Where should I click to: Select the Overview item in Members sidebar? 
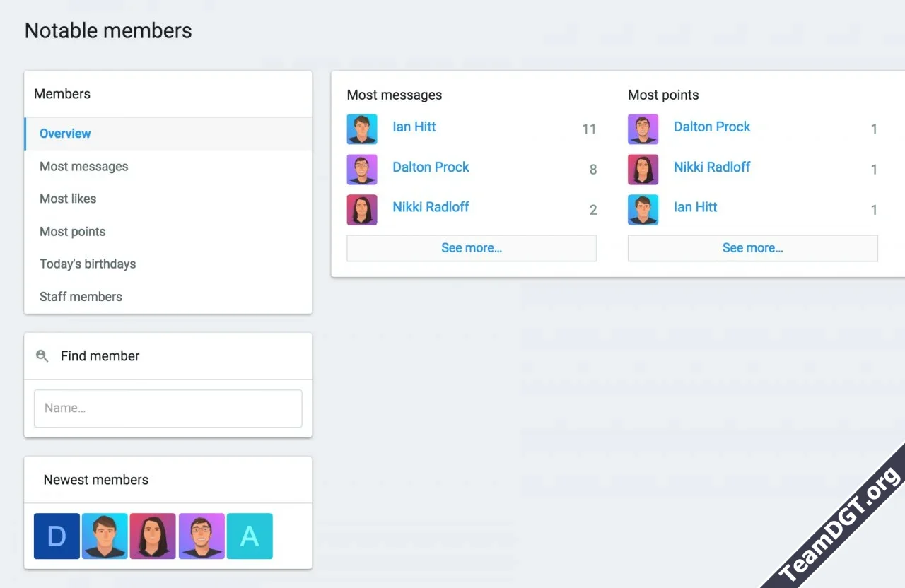tap(65, 134)
